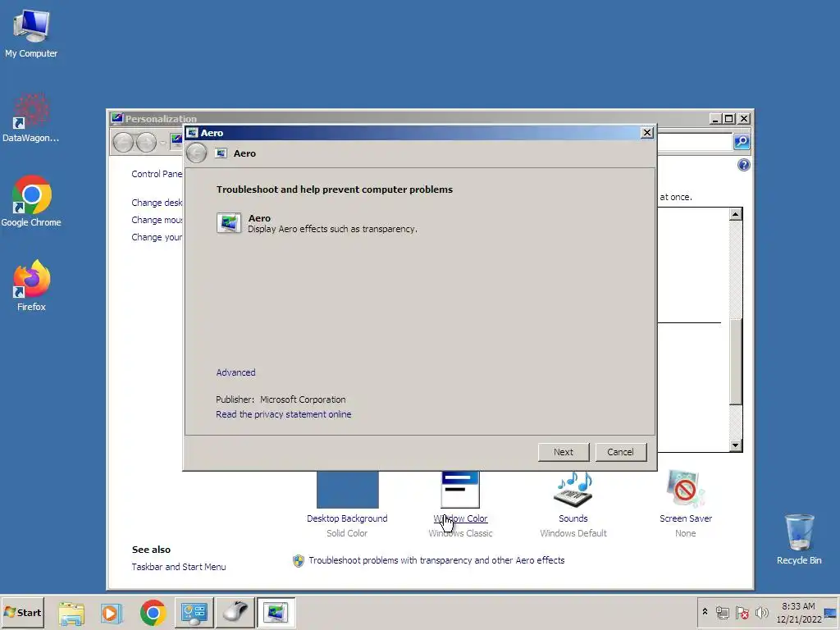
Task: Open Troubleshoot problems with transparency link
Action: click(x=436, y=560)
